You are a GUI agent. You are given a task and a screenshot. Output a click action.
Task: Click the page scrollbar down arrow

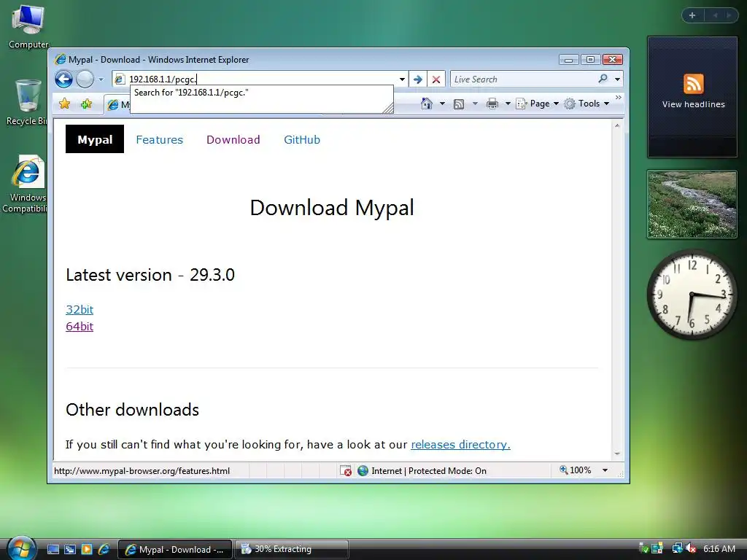coord(617,454)
